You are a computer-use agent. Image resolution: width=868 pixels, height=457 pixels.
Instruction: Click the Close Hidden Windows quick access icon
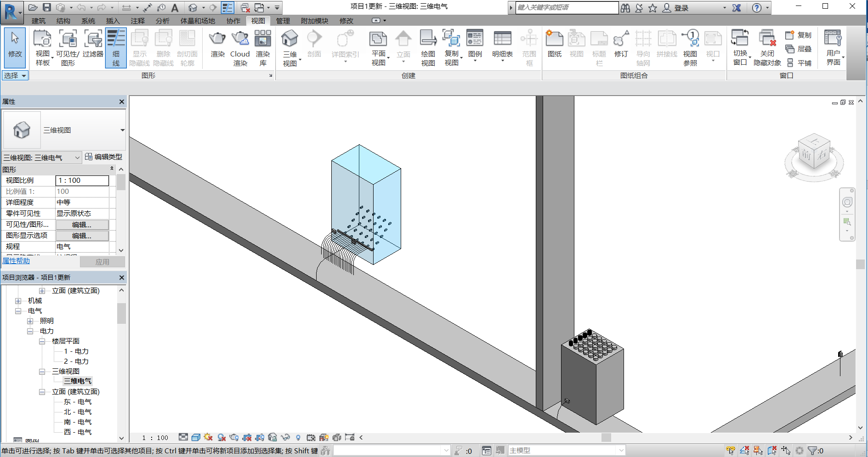point(245,8)
